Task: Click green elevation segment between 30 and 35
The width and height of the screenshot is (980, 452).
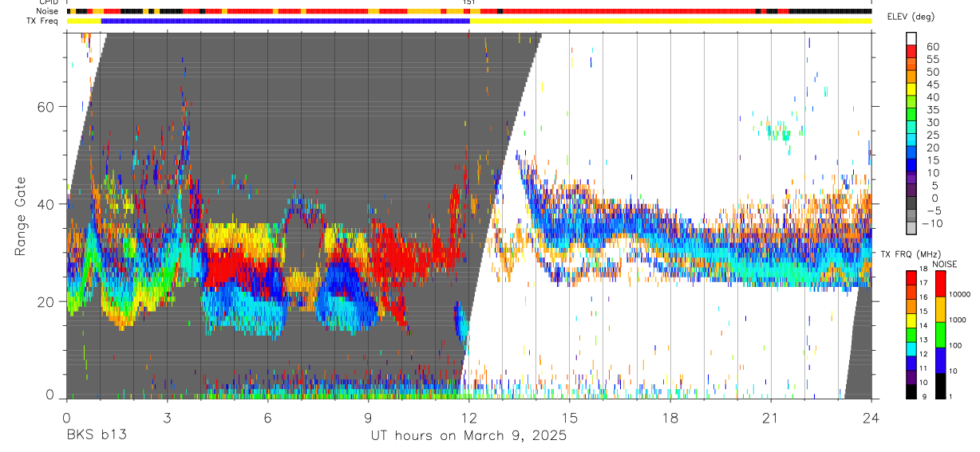Action: tap(912, 116)
